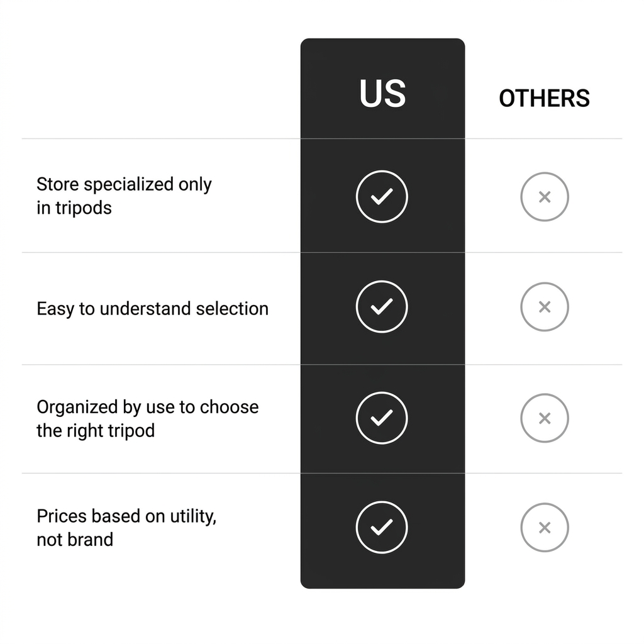Click the dark US column bottom area
Viewport: 644px width, 644px height.
(x=382, y=573)
